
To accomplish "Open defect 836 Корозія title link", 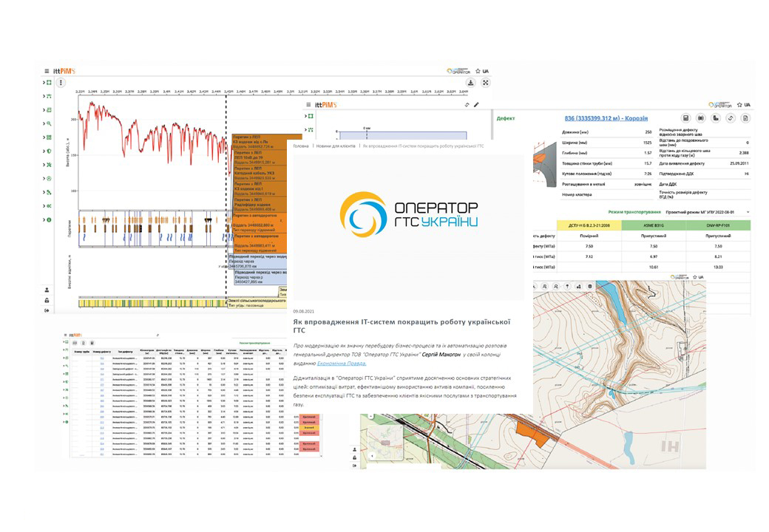I will point(606,118).
